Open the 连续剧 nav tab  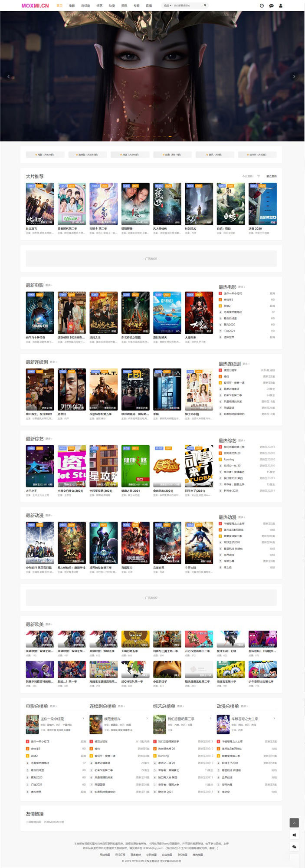(x=85, y=6)
